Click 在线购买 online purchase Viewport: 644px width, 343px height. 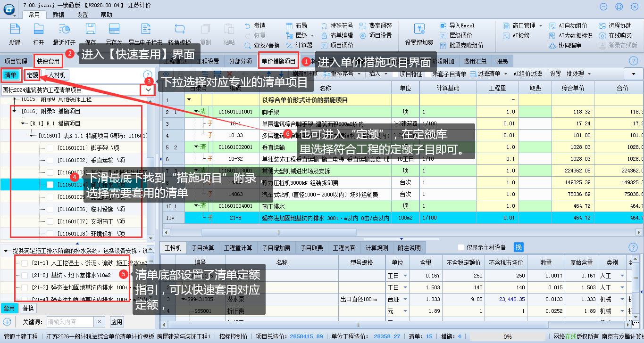(x=615, y=35)
